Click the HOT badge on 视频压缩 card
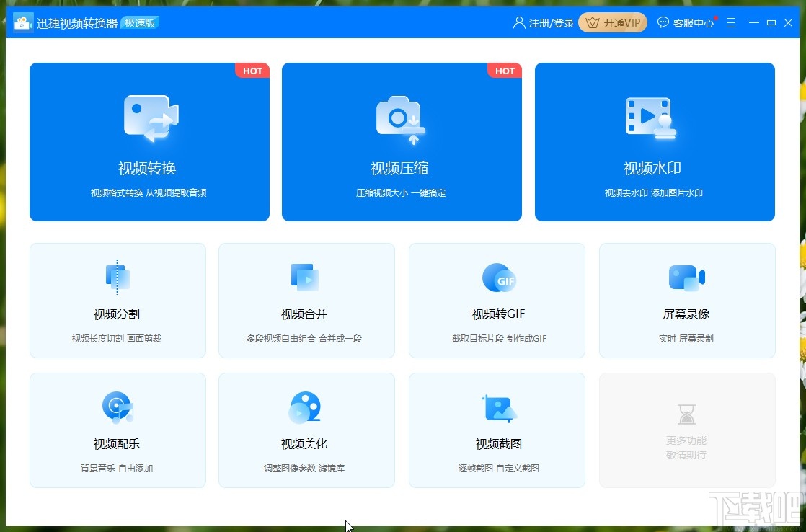806x532 pixels. point(505,71)
